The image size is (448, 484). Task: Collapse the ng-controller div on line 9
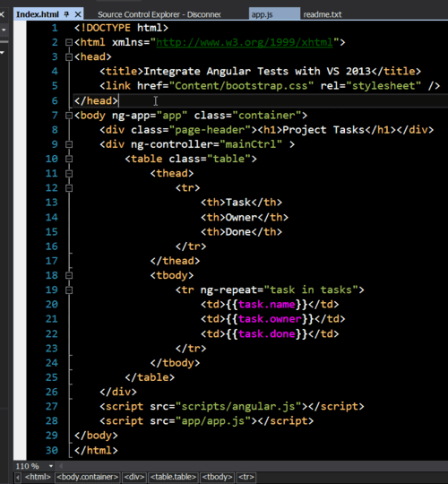tap(69, 144)
